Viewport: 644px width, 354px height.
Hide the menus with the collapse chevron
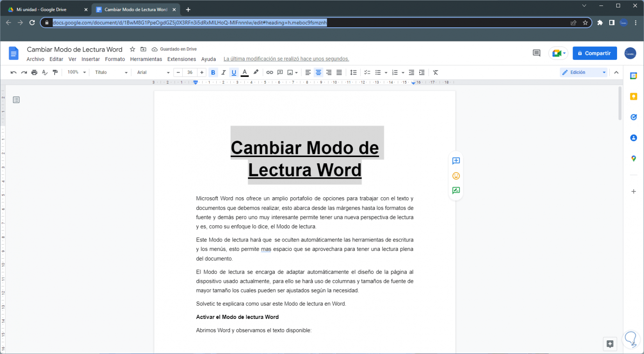(x=616, y=72)
